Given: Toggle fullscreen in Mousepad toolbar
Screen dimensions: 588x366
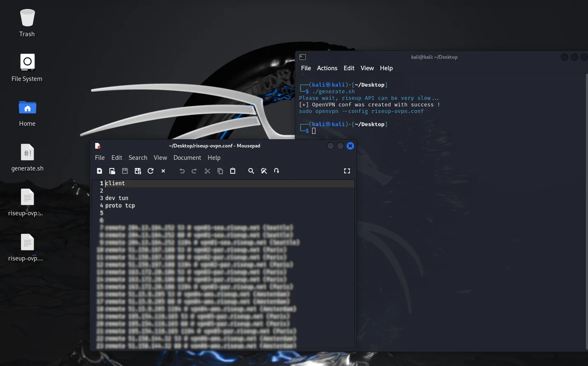Looking at the screenshot, I should (347, 171).
